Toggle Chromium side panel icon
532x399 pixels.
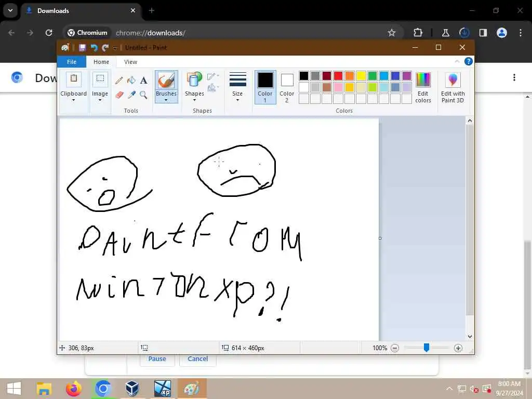[483, 33]
